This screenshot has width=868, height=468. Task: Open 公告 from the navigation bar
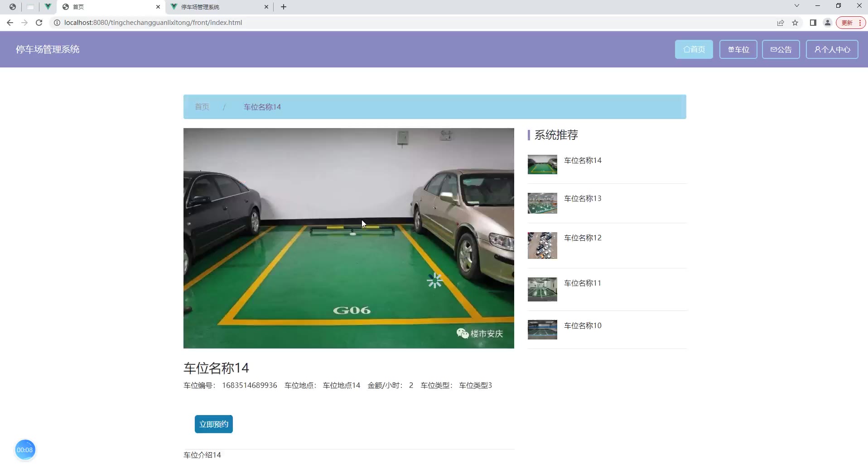click(x=781, y=49)
